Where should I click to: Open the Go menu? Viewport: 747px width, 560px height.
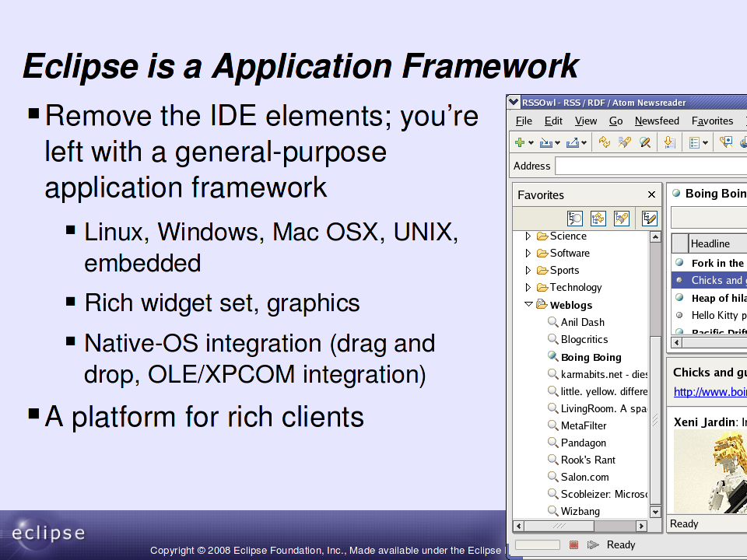(616, 121)
